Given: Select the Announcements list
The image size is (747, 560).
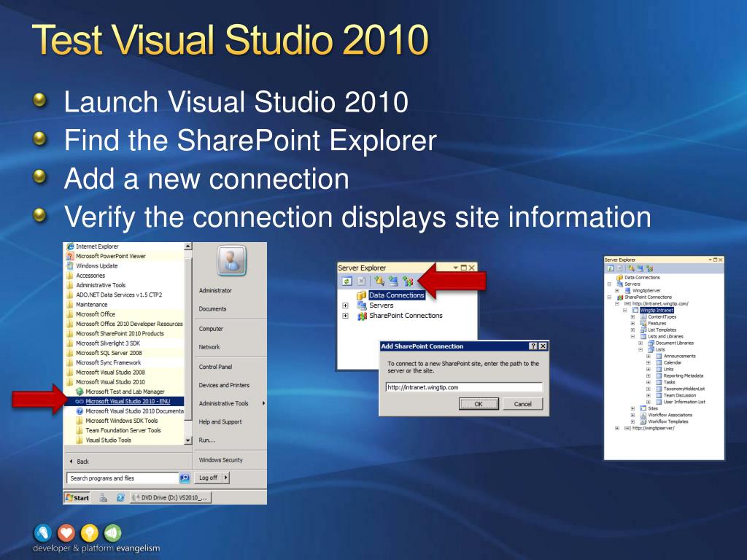Looking at the screenshot, I should (x=679, y=356).
